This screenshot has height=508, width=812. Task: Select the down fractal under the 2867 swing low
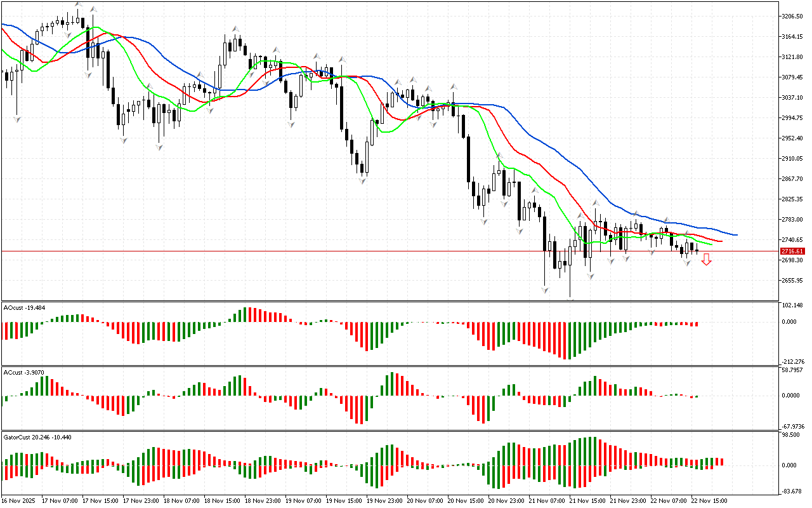click(x=362, y=181)
